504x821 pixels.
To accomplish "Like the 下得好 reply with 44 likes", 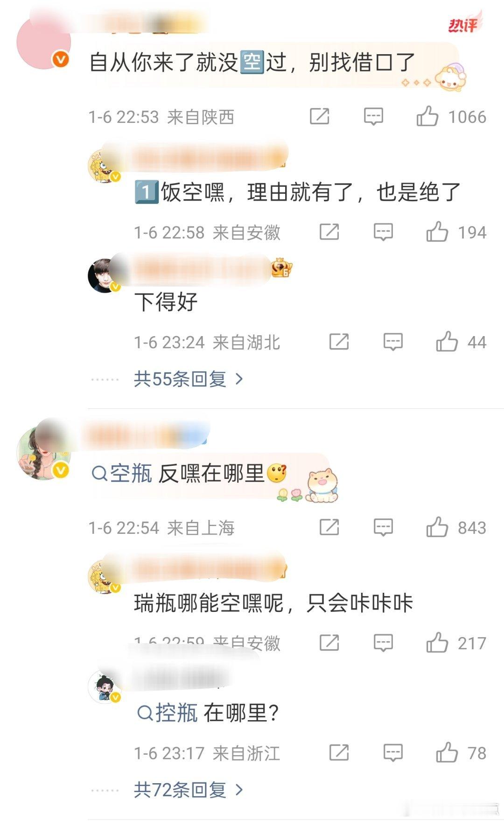I will click(x=447, y=342).
